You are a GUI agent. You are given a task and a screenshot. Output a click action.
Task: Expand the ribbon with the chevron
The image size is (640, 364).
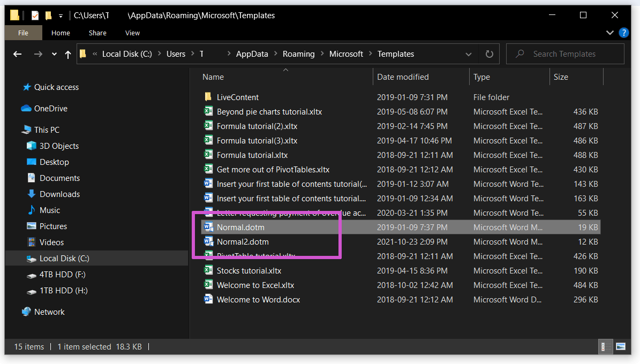[610, 33]
